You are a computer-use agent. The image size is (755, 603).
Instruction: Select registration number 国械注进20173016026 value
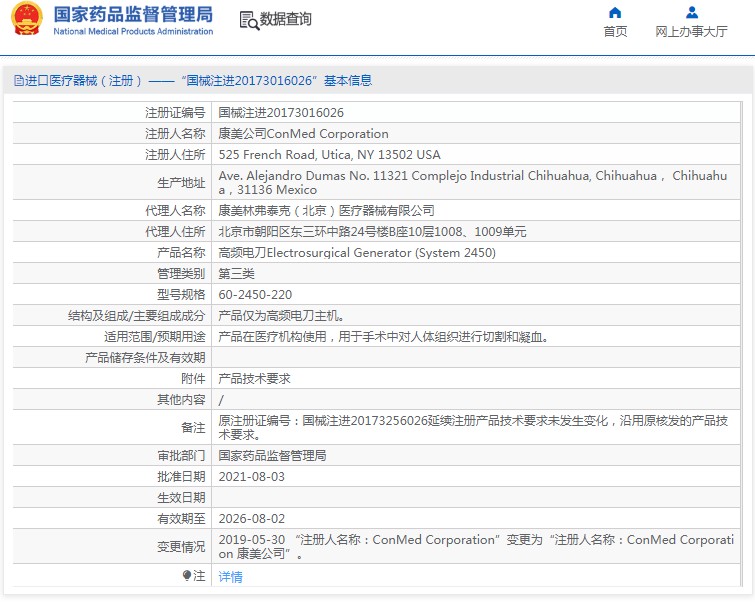tap(281, 113)
